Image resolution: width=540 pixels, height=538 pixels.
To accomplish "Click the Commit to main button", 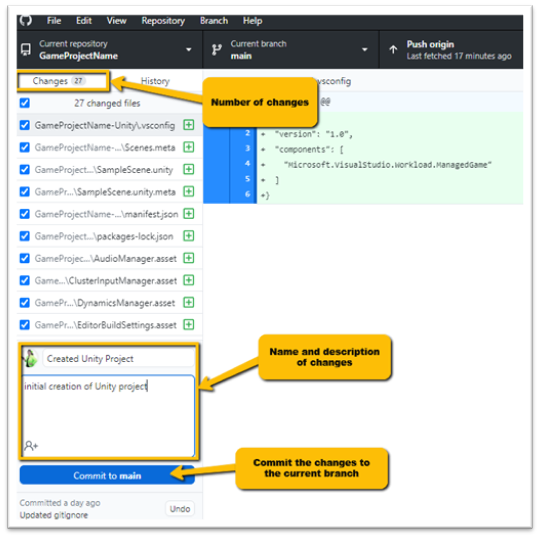I will click(x=107, y=475).
